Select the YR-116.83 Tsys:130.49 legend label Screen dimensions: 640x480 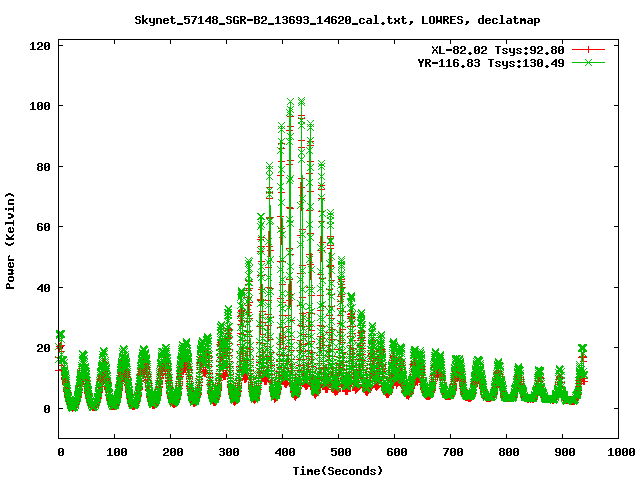click(491, 63)
